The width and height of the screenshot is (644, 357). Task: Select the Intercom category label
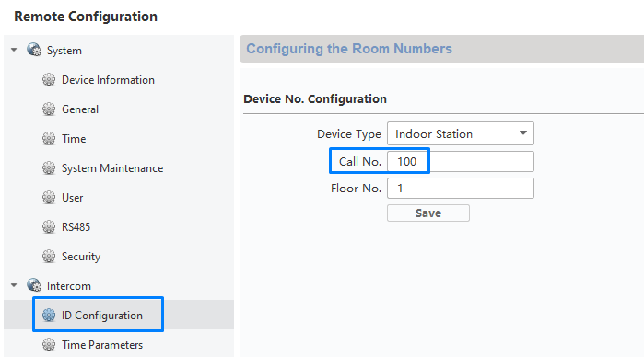pyautogui.click(x=69, y=285)
